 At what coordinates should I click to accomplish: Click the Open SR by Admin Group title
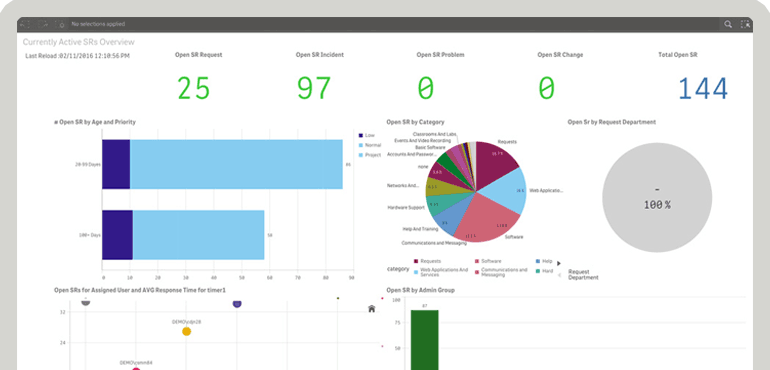point(421,290)
